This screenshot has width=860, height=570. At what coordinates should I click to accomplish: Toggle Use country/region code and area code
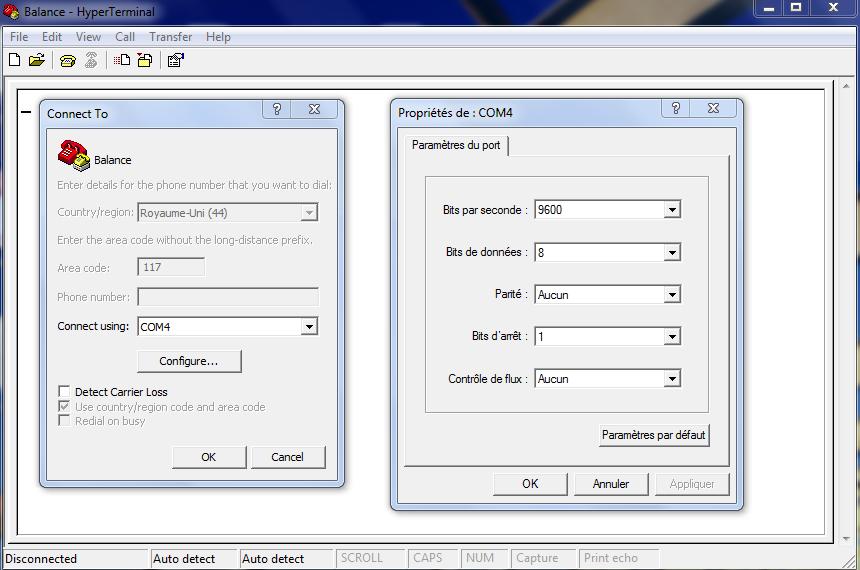click(x=64, y=407)
